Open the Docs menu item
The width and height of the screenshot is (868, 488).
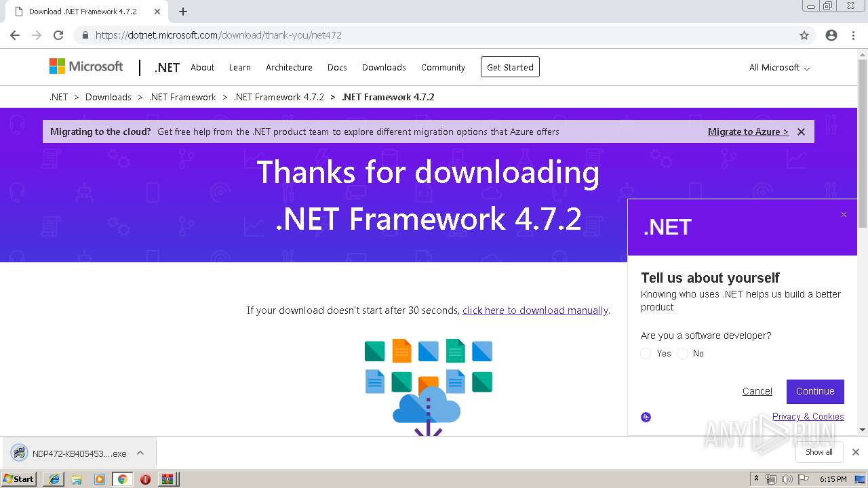pos(337,67)
